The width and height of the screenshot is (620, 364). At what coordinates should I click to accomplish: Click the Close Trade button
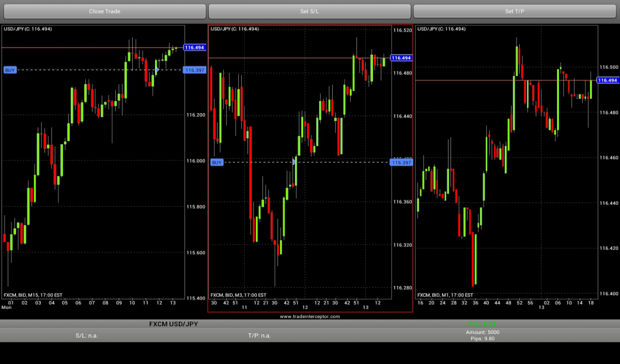pyautogui.click(x=104, y=11)
